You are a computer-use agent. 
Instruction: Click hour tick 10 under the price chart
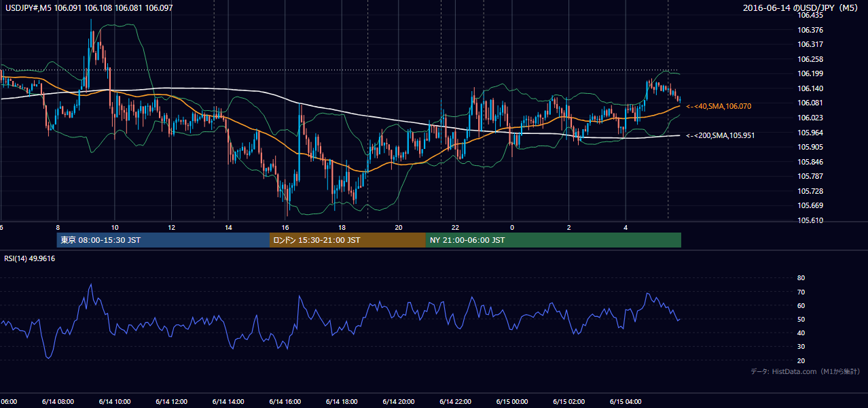(115, 227)
